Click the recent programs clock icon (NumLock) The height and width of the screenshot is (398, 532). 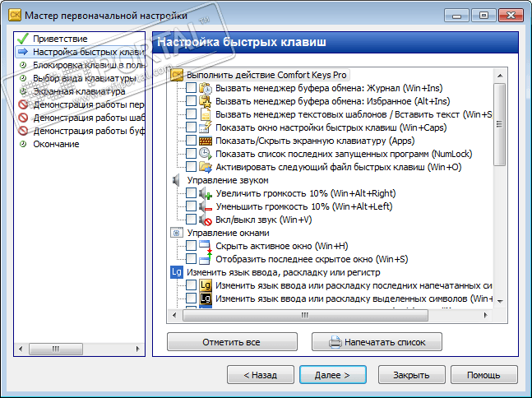pos(206,154)
